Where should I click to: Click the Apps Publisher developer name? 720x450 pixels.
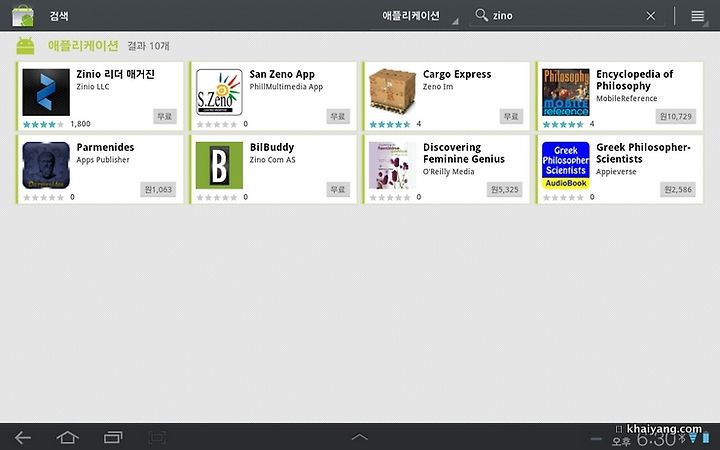(x=103, y=159)
